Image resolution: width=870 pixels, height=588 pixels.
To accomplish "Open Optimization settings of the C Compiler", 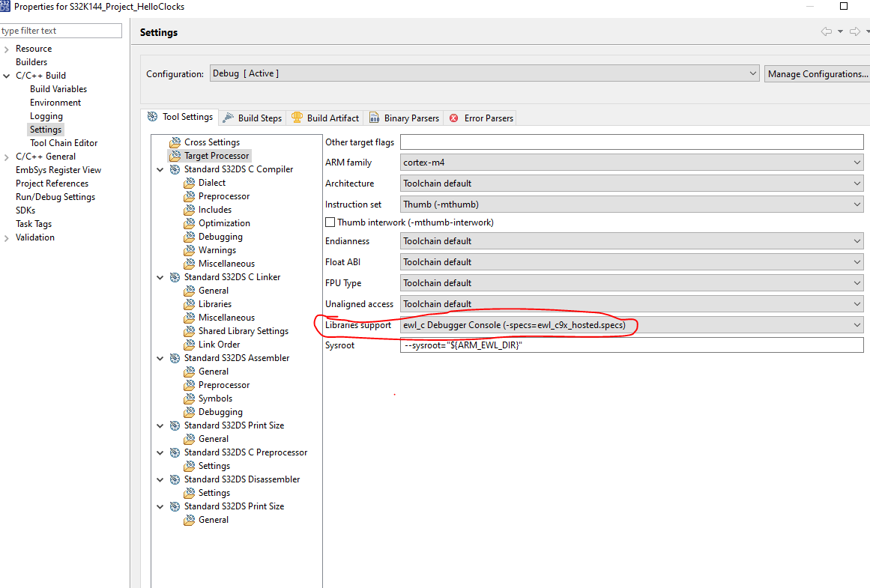I will (x=224, y=222).
